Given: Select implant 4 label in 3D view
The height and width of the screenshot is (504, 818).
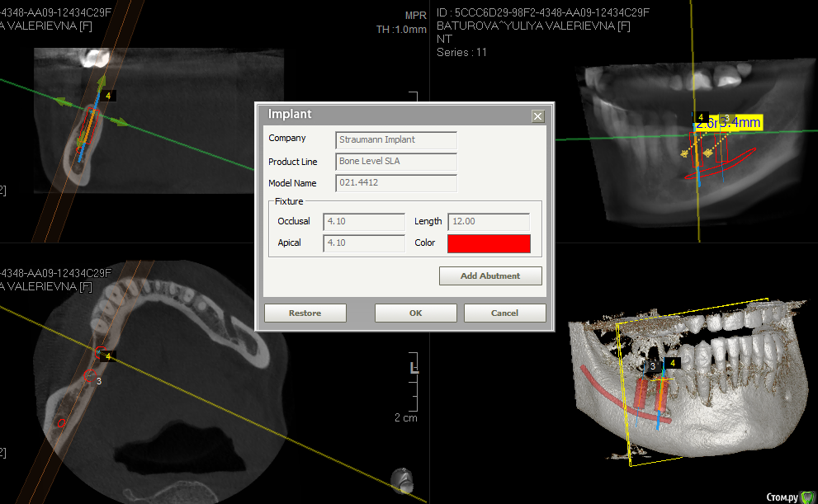Looking at the screenshot, I should pos(673,363).
